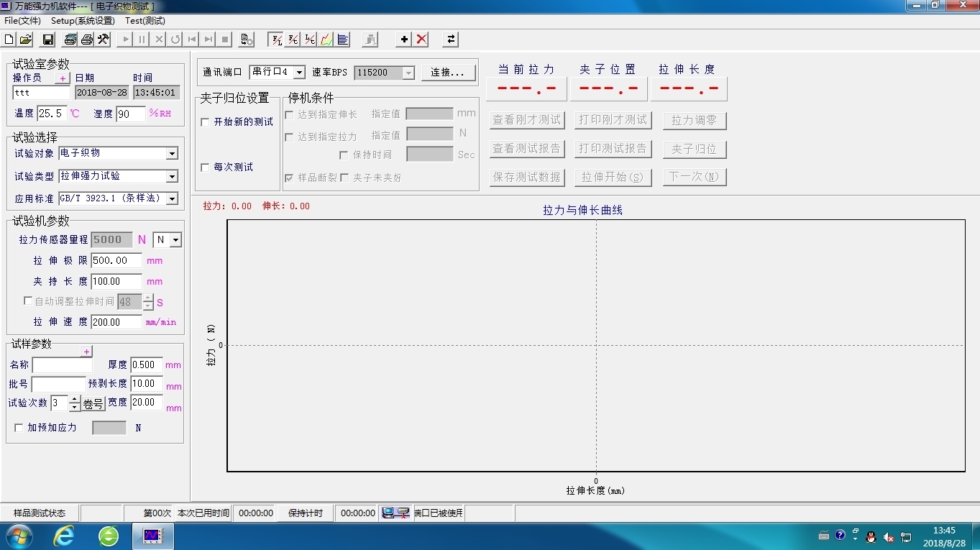Open the Setup(系统设置) menu
The width and height of the screenshot is (980, 550).
[x=83, y=21]
